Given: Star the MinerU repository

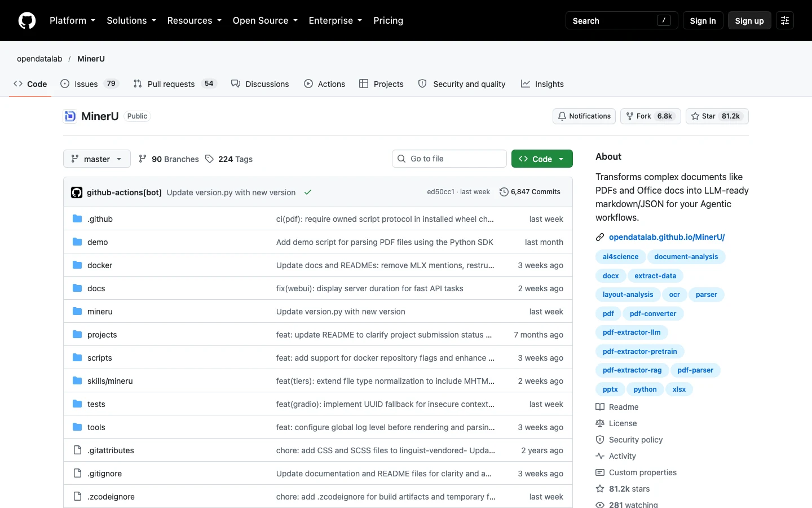Looking at the screenshot, I should (717, 116).
